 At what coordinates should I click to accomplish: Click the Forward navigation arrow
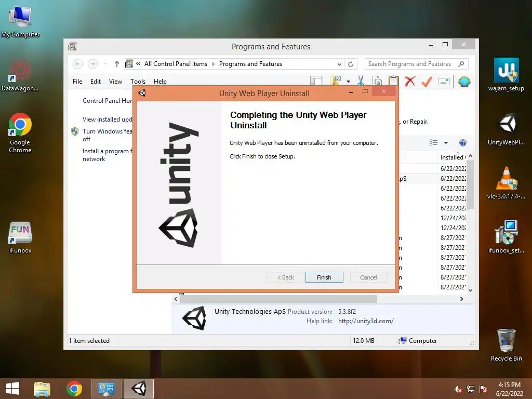(x=92, y=64)
